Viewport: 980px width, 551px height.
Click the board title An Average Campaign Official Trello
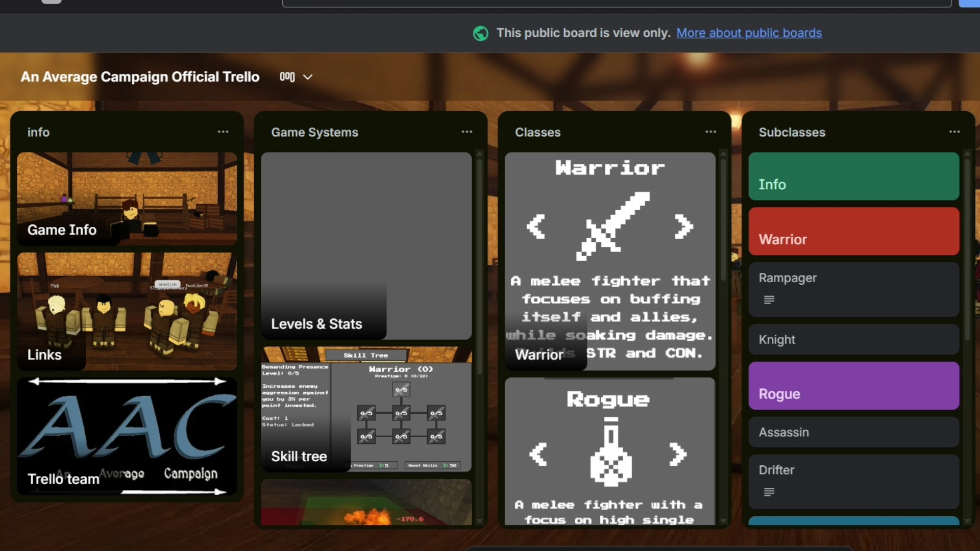click(x=140, y=77)
